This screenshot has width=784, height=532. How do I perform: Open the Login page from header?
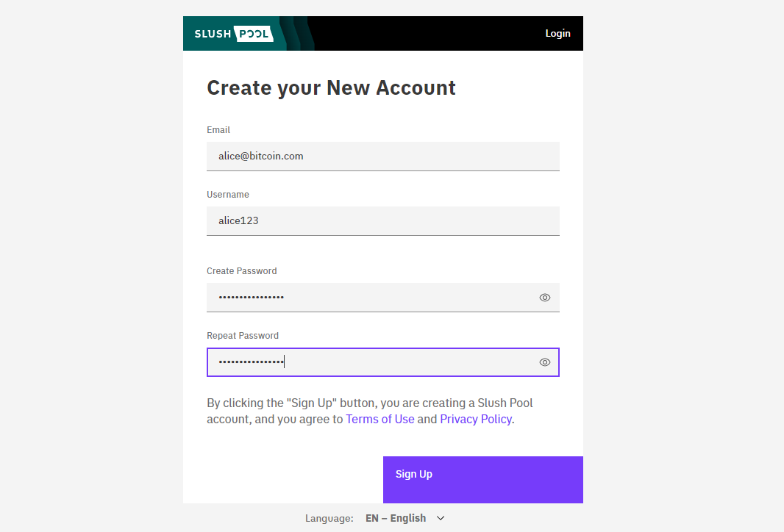coord(557,34)
